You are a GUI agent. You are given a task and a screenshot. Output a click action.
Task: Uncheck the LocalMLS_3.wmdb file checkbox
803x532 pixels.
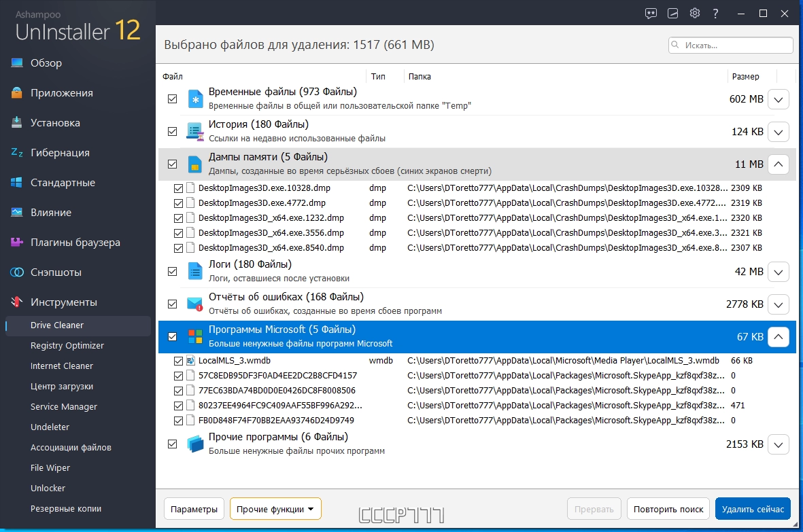(179, 360)
